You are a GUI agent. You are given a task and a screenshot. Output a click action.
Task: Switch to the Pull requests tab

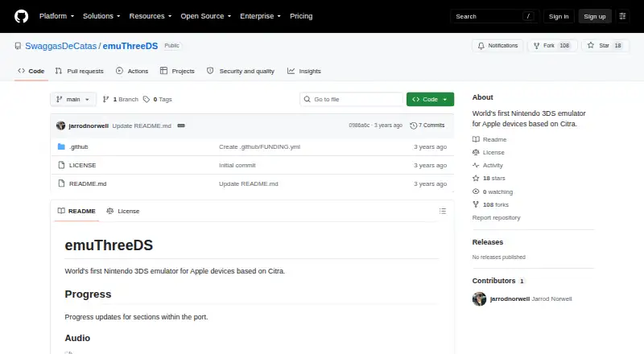click(x=79, y=71)
